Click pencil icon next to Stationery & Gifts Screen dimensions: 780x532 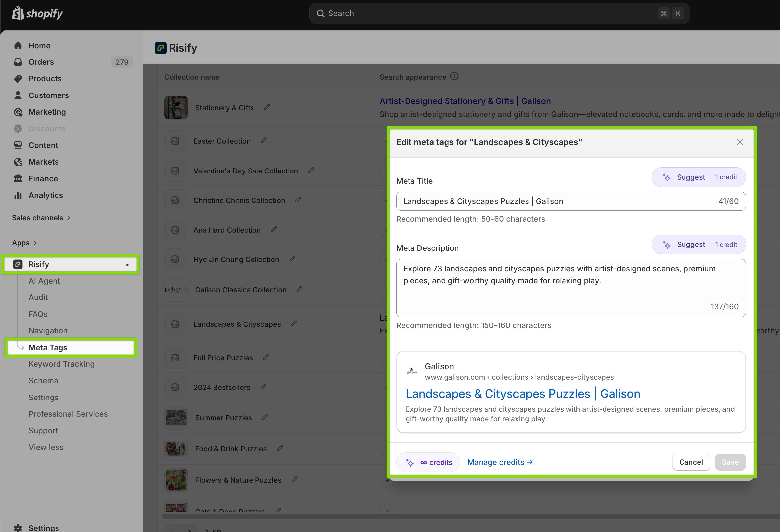[x=267, y=107]
